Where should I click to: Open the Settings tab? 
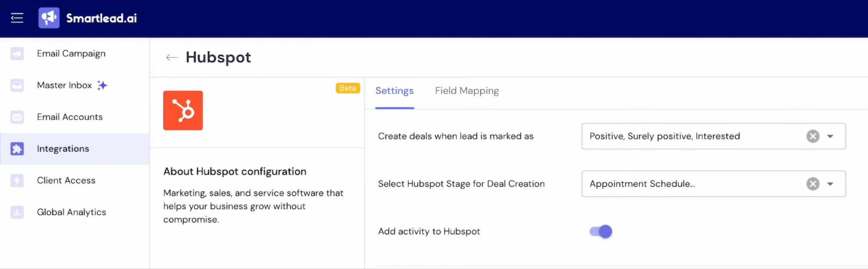click(395, 91)
